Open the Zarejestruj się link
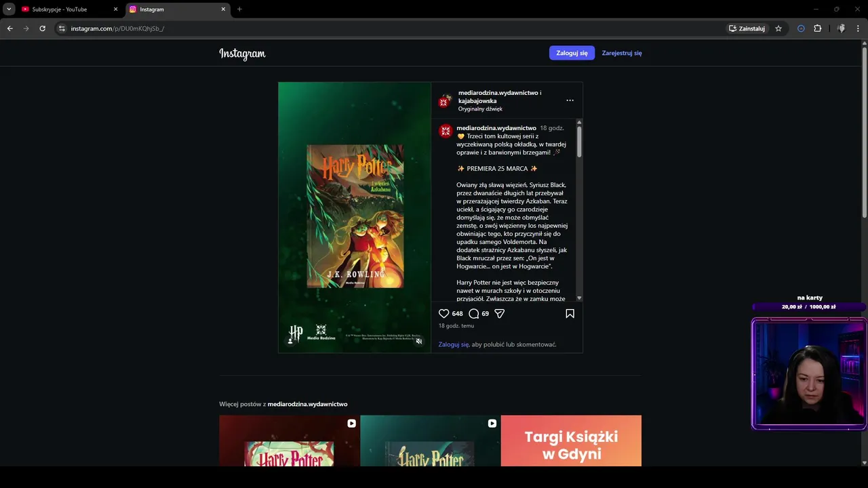The height and width of the screenshot is (488, 868). (x=622, y=53)
